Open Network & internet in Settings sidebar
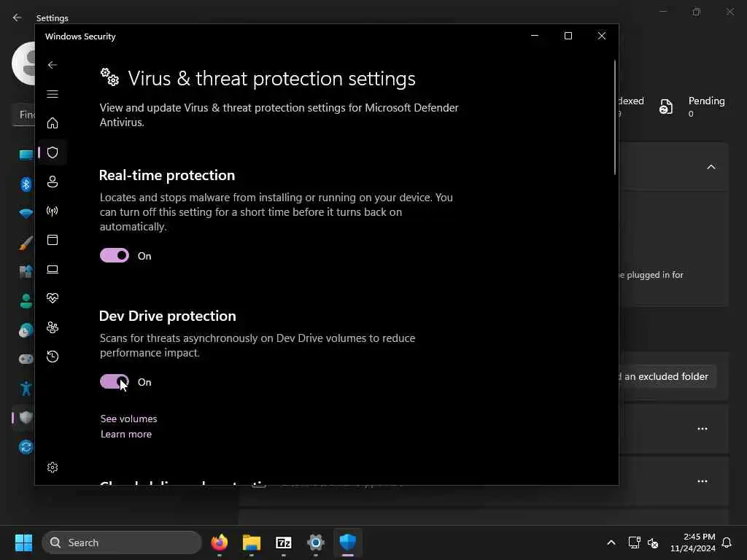This screenshot has height=560, width=747. point(26,214)
